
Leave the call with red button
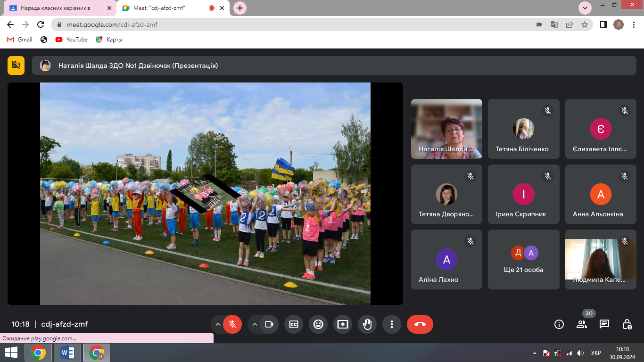420,324
